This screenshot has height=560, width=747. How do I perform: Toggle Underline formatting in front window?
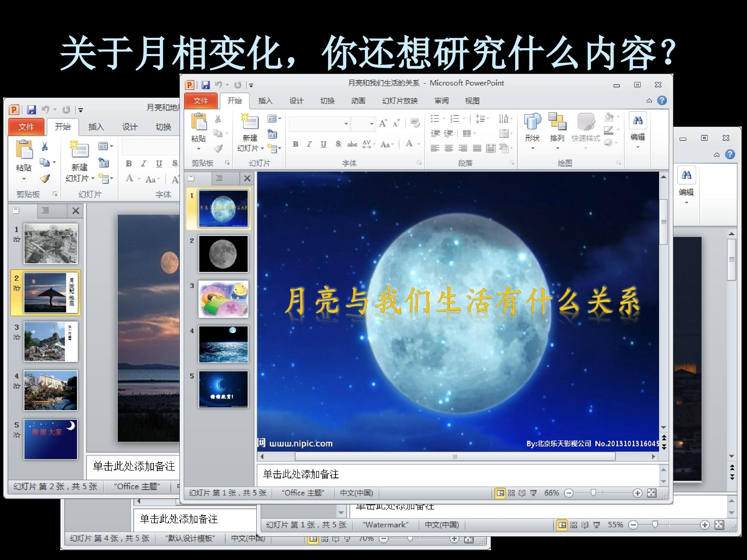323,144
